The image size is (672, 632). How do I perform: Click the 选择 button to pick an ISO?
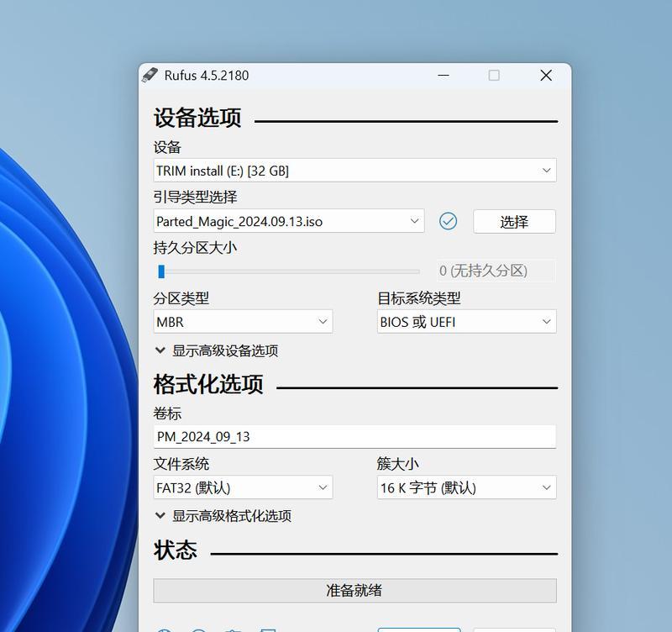514,222
